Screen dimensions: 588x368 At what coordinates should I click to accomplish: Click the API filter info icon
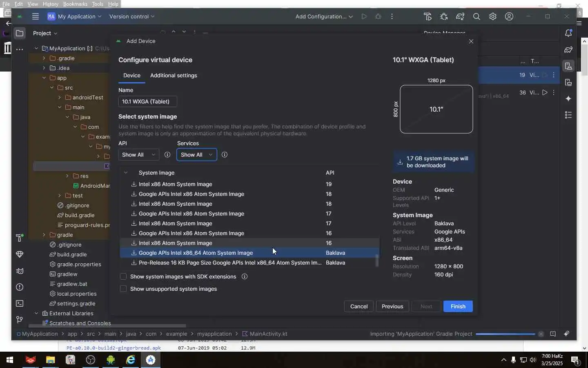pos(167,155)
